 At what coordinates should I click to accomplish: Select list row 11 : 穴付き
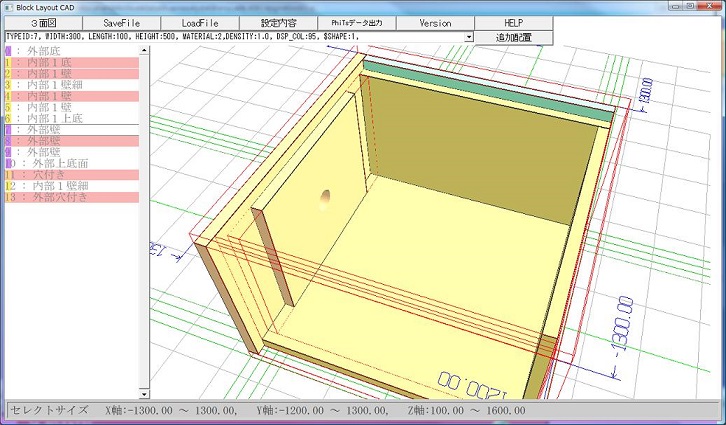(x=72, y=175)
